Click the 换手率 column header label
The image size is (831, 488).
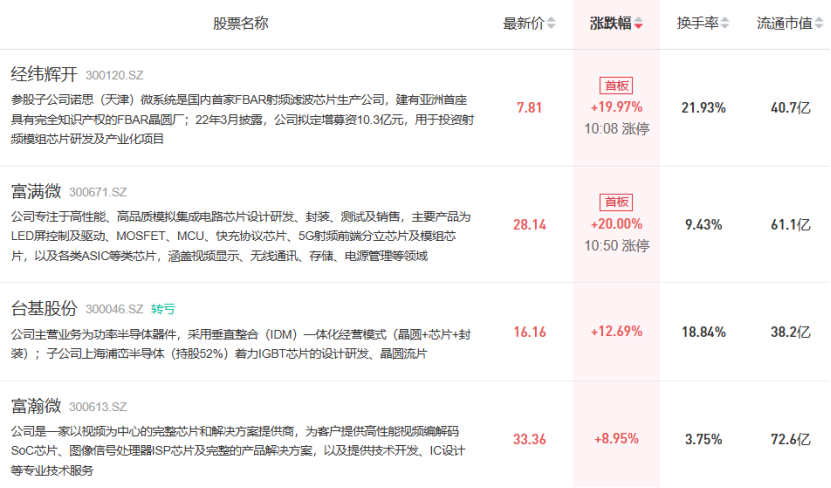click(697, 23)
